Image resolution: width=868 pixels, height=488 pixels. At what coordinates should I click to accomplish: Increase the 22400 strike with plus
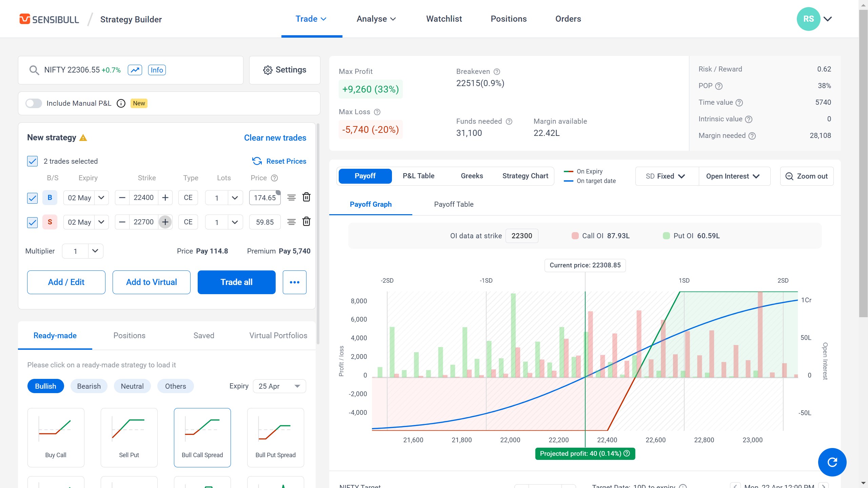point(165,198)
